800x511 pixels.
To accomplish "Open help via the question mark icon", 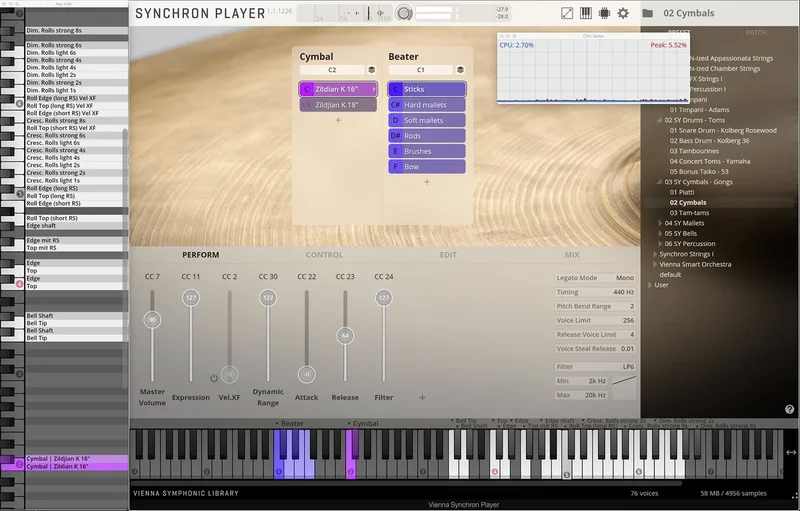I will pyautogui.click(x=789, y=409).
